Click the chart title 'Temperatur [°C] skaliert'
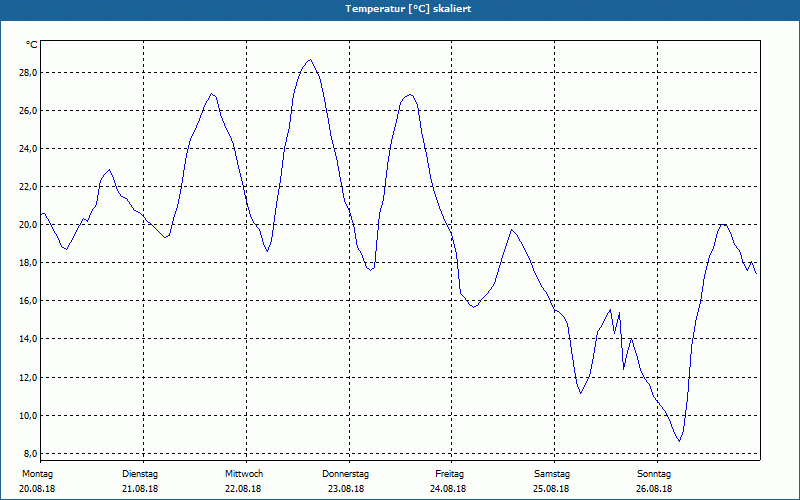Screen dimensions: 800x500 [408, 9]
